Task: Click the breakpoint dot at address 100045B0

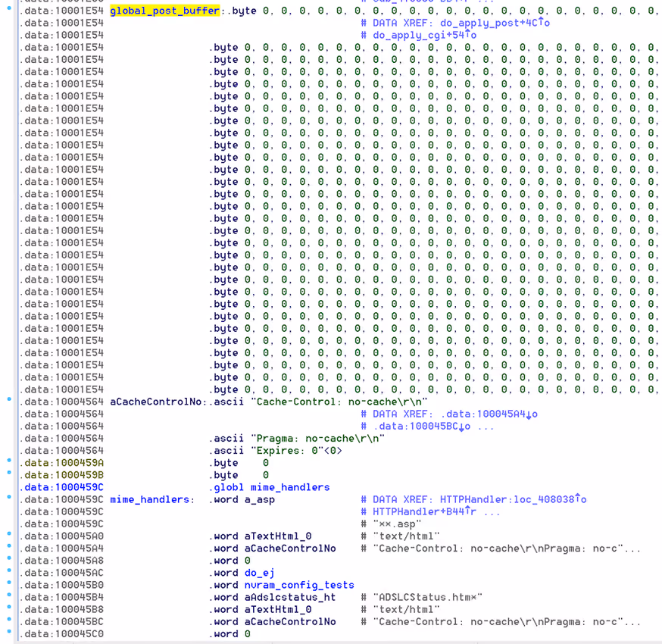Action: (9, 583)
